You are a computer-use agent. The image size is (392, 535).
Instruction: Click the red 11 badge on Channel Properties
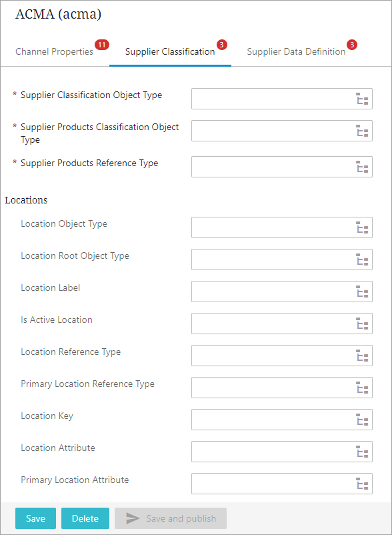102,45
